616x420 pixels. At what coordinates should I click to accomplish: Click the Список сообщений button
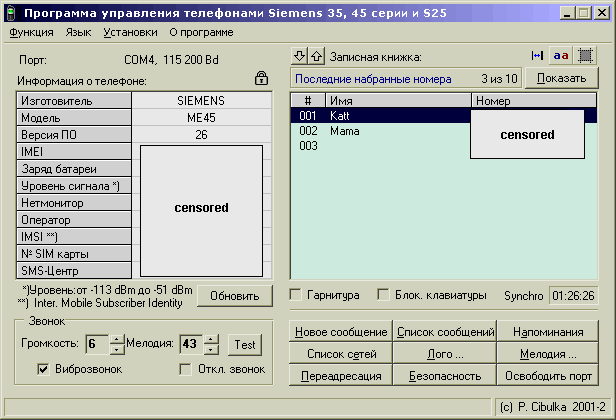pyautogui.click(x=445, y=332)
